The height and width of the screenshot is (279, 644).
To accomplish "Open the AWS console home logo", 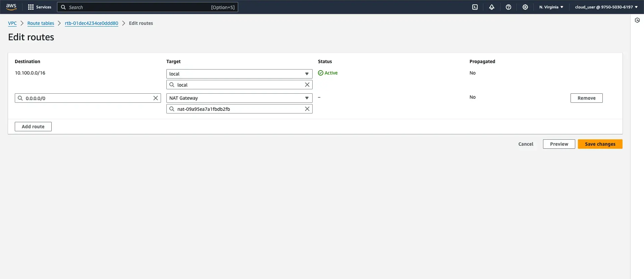I will point(11,7).
